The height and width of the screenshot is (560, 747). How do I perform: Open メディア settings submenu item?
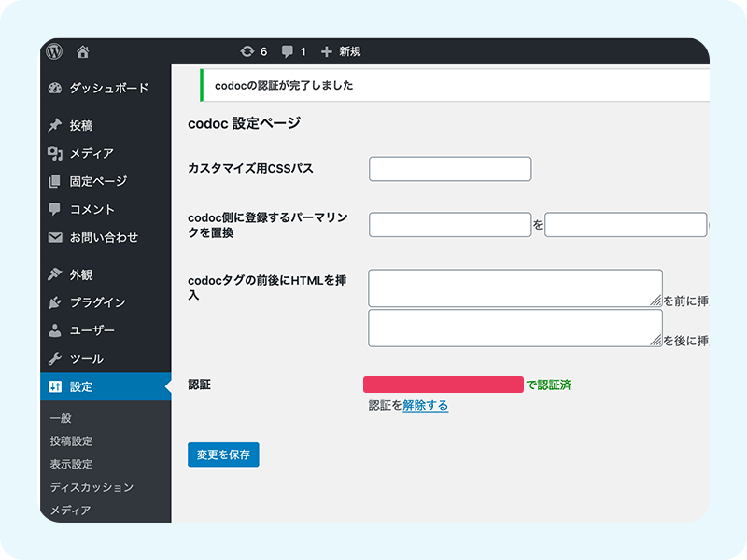[x=71, y=510]
